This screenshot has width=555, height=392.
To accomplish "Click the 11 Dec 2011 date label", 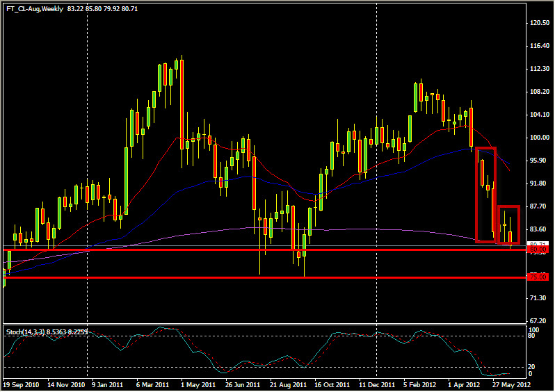I will pos(376,384).
